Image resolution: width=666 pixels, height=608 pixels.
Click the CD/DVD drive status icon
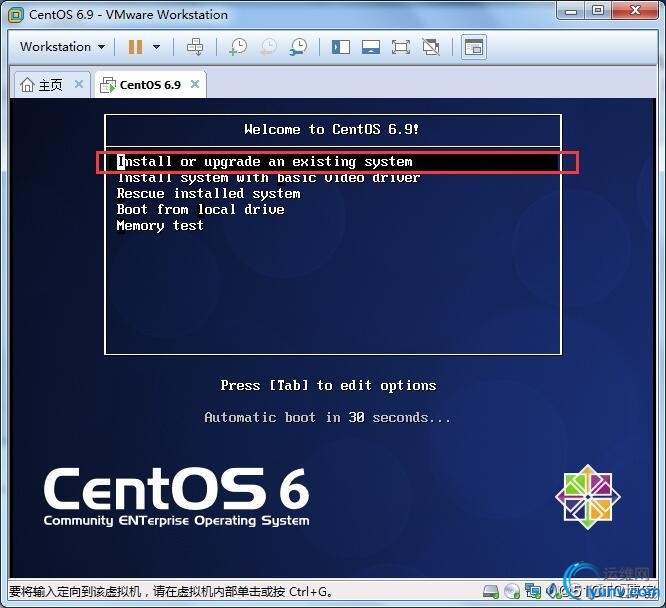tap(512, 591)
